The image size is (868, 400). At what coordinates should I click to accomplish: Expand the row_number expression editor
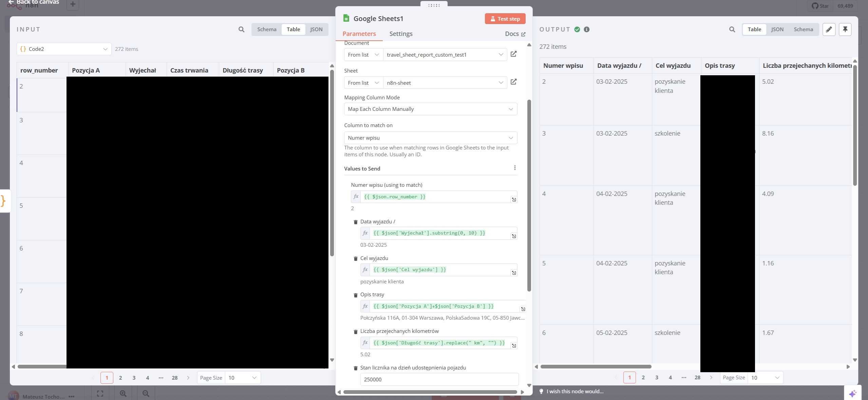click(x=514, y=200)
